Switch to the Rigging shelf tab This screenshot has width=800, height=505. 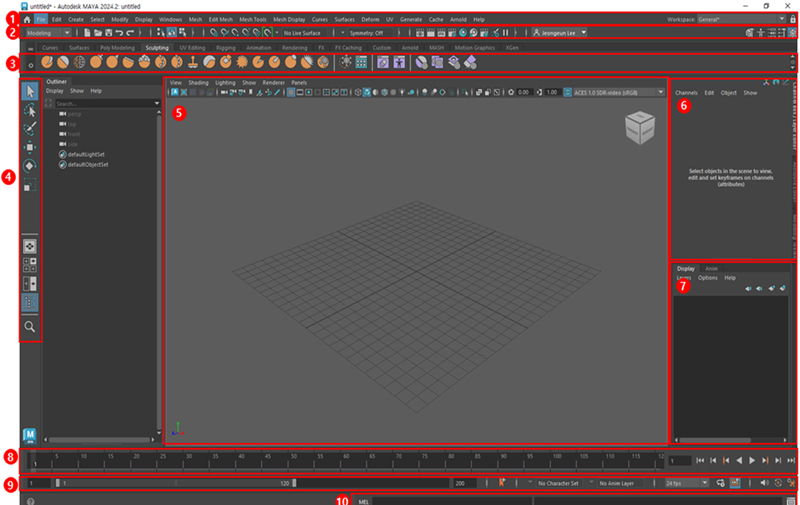(x=226, y=47)
